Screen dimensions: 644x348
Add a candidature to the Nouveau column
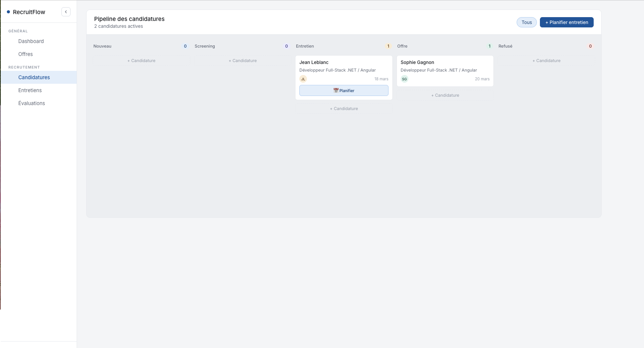pyautogui.click(x=141, y=61)
